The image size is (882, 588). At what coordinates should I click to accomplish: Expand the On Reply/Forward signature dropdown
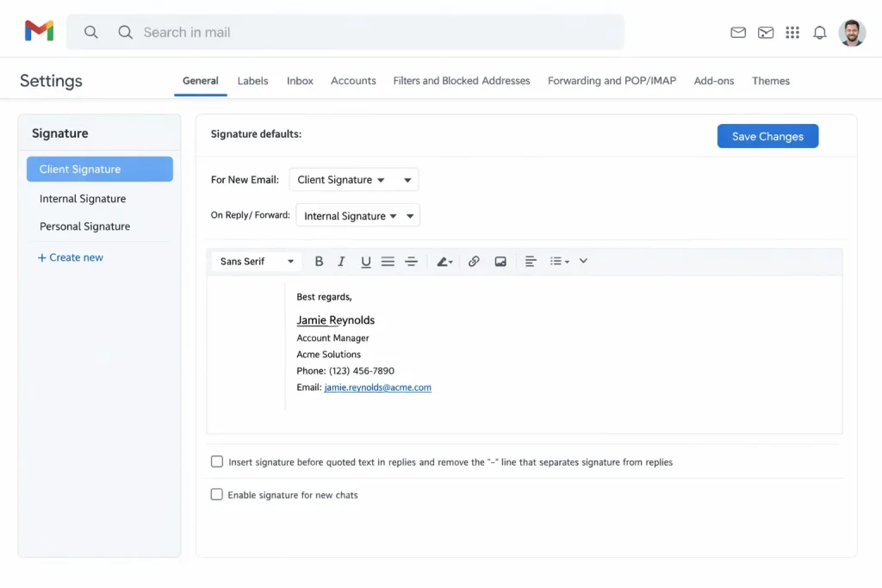tap(357, 216)
